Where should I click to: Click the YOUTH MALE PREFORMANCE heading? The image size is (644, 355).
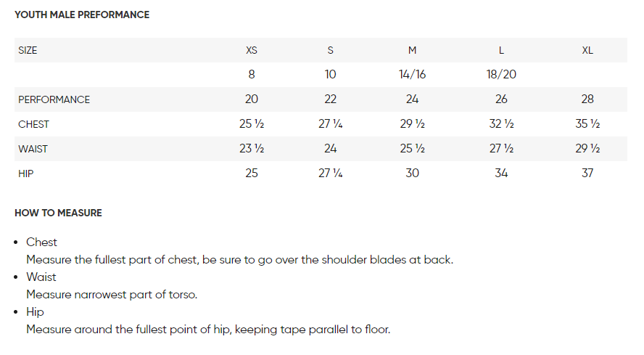point(82,15)
